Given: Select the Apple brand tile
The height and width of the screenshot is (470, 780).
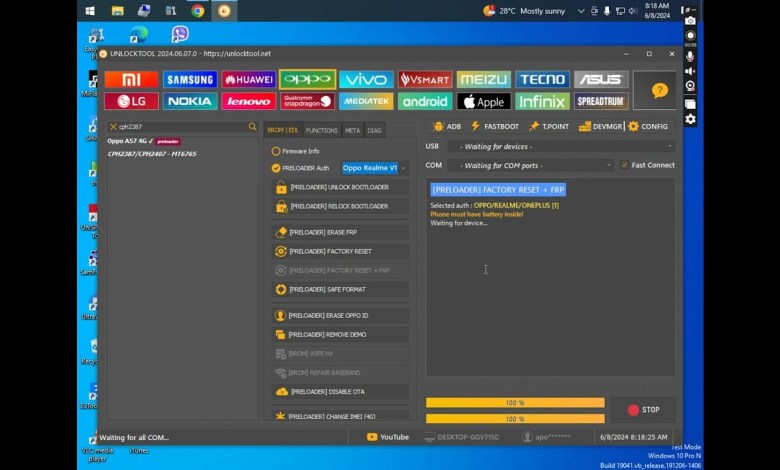Looking at the screenshot, I should [x=484, y=101].
